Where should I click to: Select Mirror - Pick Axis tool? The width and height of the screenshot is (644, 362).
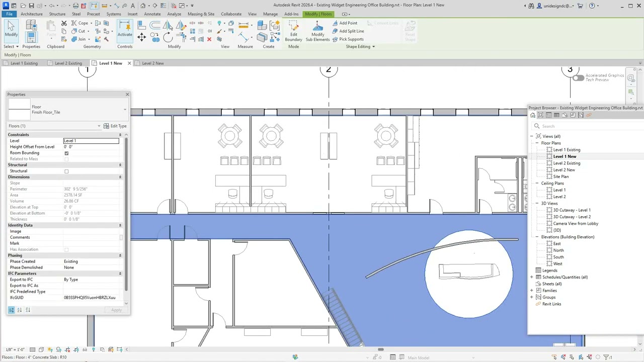point(168,26)
